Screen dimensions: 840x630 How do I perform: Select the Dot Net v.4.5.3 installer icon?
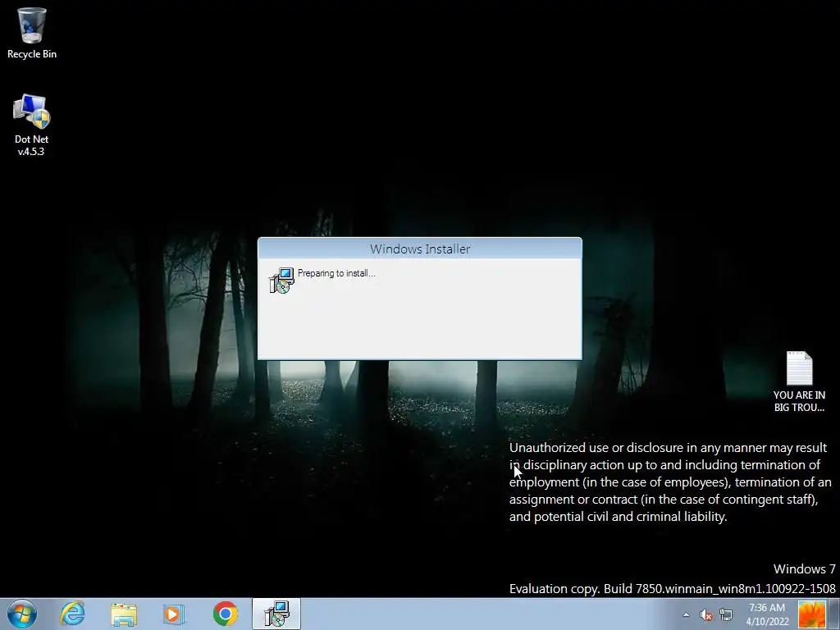(32, 125)
